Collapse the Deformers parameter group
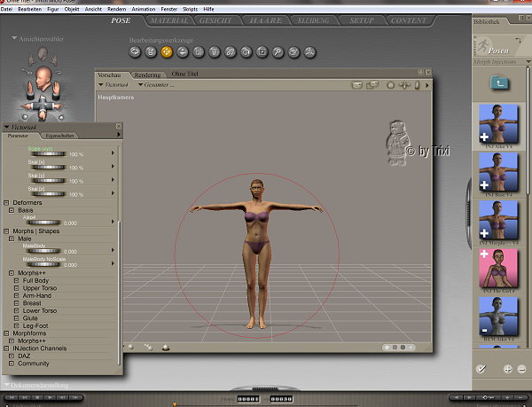The image size is (532, 407). [5, 202]
